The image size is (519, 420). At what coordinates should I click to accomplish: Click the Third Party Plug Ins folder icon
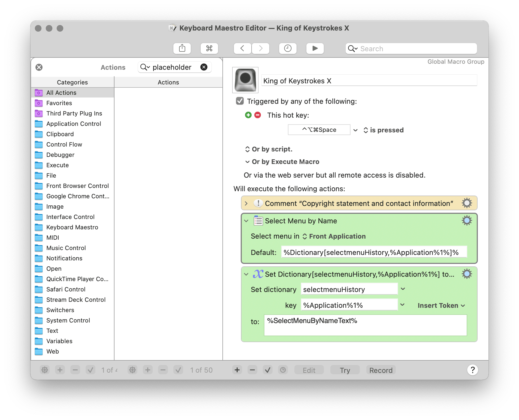point(39,113)
